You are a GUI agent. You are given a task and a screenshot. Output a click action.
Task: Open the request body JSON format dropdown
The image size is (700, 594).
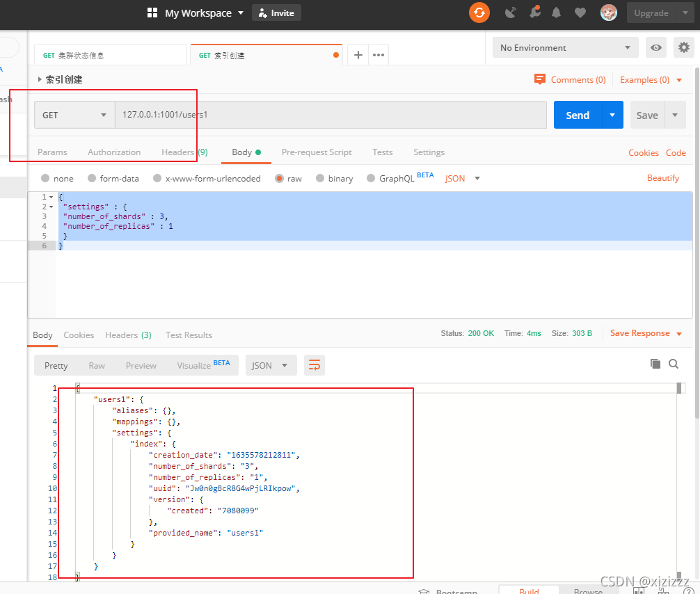pyautogui.click(x=462, y=179)
